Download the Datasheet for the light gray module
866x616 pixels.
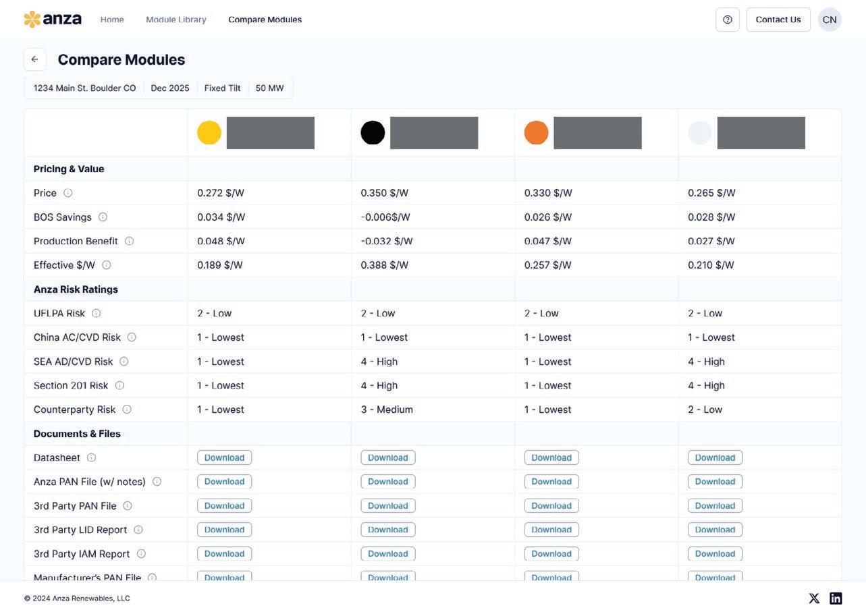pos(715,457)
